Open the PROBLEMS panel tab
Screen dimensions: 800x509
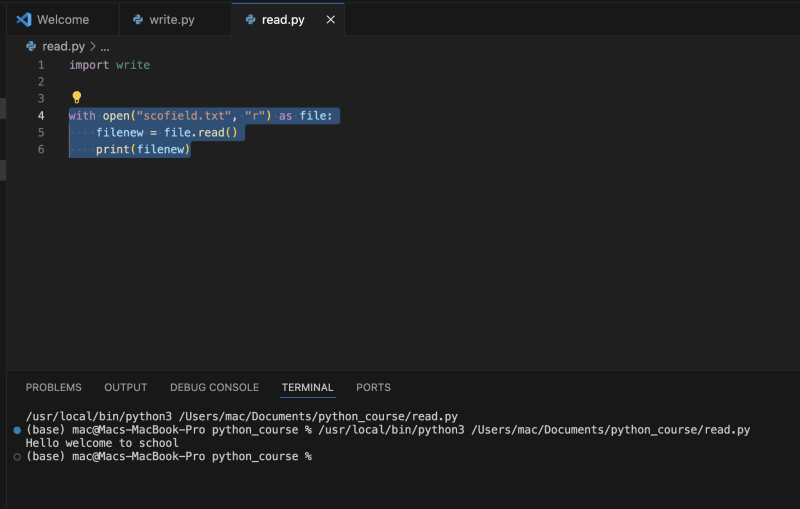point(54,388)
